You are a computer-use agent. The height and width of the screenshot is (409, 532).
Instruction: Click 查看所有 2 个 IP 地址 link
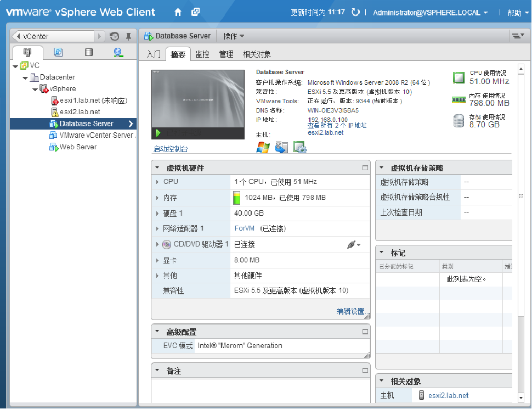pyautogui.click(x=337, y=125)
